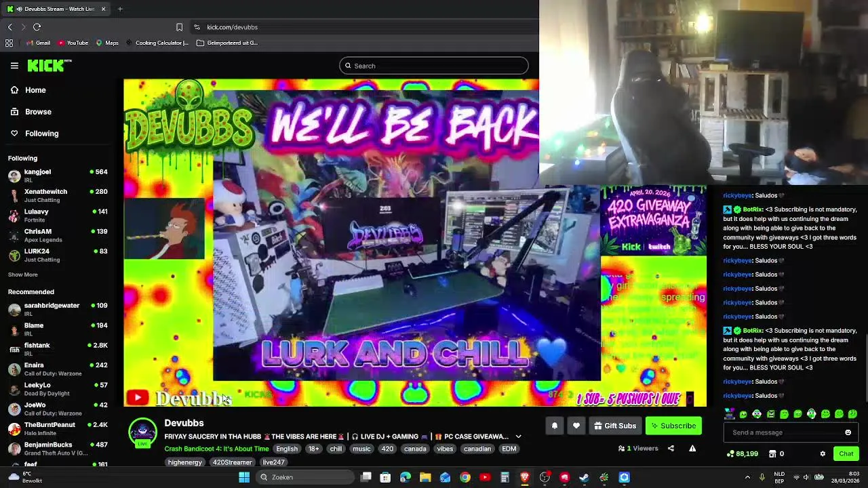
Task: Click the green Subscribe button
Action: [x=673, y=426]
